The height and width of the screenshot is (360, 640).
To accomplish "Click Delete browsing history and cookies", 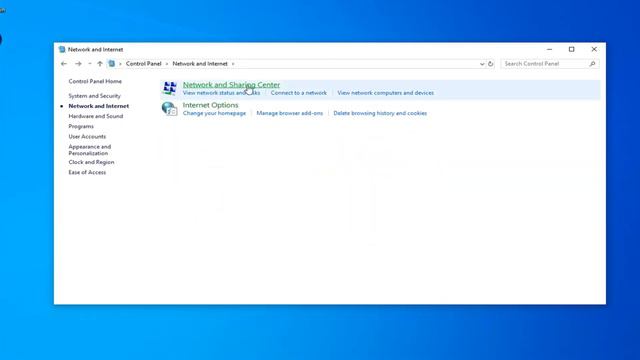I will (x=380, y=113).
